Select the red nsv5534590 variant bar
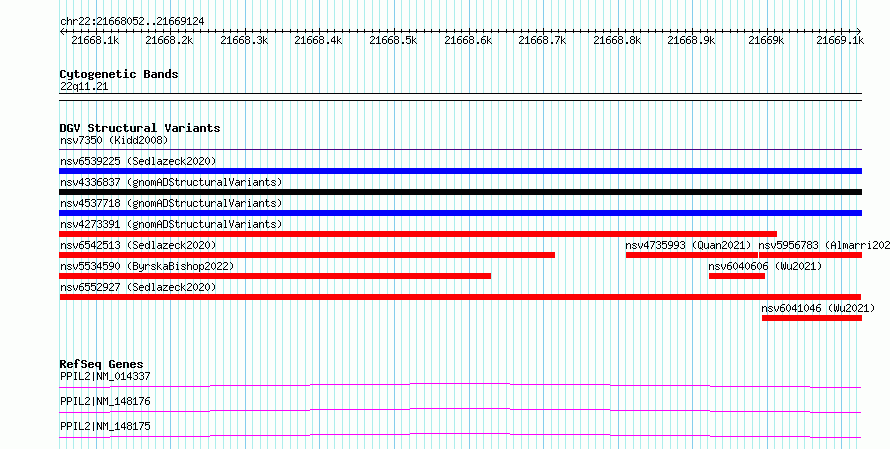The width and height of the screenshot is (890, 449). point(275,276)
